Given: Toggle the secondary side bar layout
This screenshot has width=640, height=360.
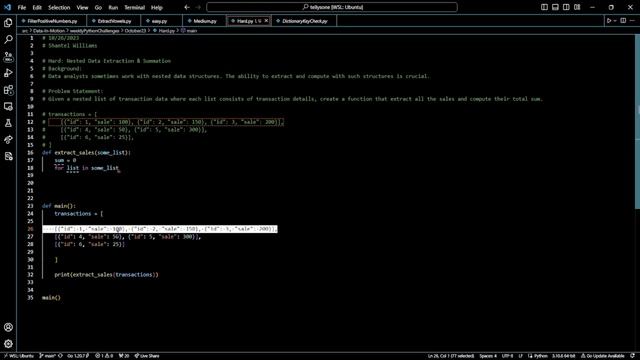Looking at the screenshot, I should tap(566, 7).
